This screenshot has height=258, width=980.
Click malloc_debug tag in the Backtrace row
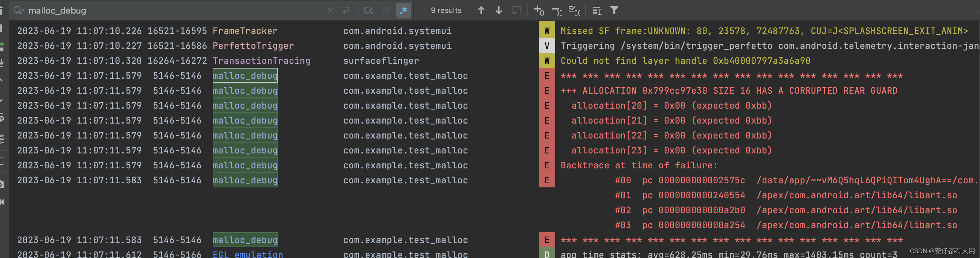pyautogui.click(x=245, y=165)
